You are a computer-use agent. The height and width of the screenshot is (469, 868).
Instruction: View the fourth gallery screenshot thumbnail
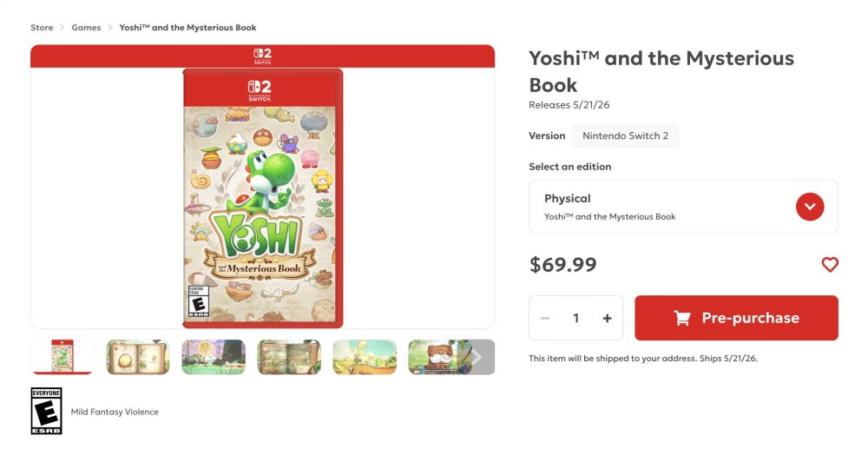(x=289, y=357)
